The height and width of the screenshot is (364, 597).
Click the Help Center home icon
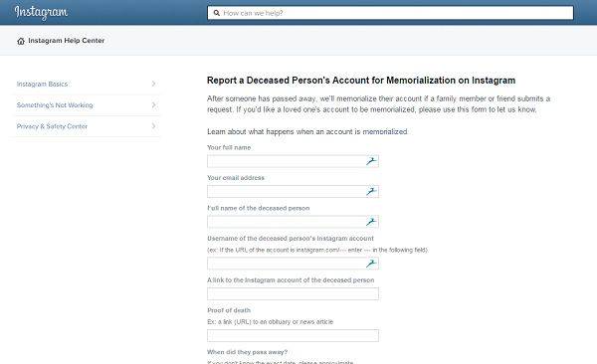(21, 41)
